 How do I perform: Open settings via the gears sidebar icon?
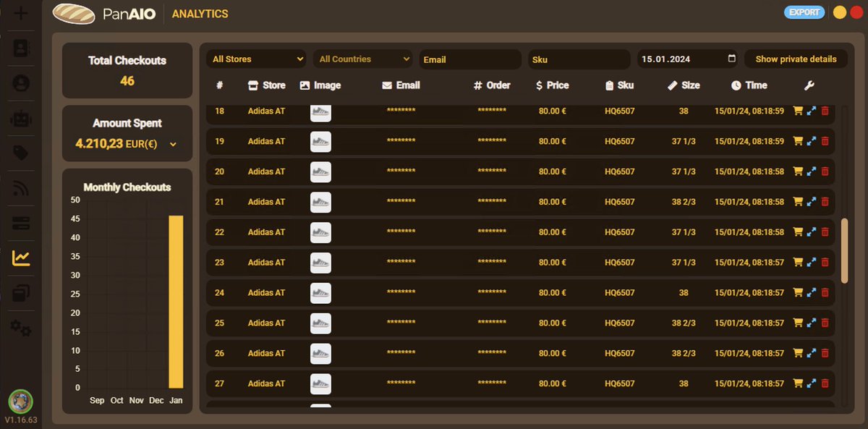(20, 327)
